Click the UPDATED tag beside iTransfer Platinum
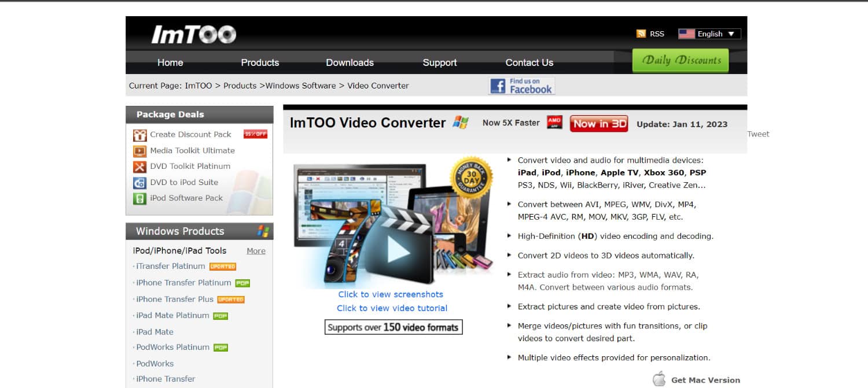Viewport: 868px width, 388px height. [x=223, y=267]
